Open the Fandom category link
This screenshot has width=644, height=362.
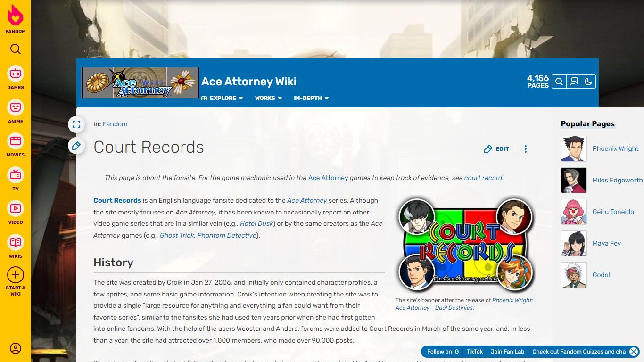[115, 124]
